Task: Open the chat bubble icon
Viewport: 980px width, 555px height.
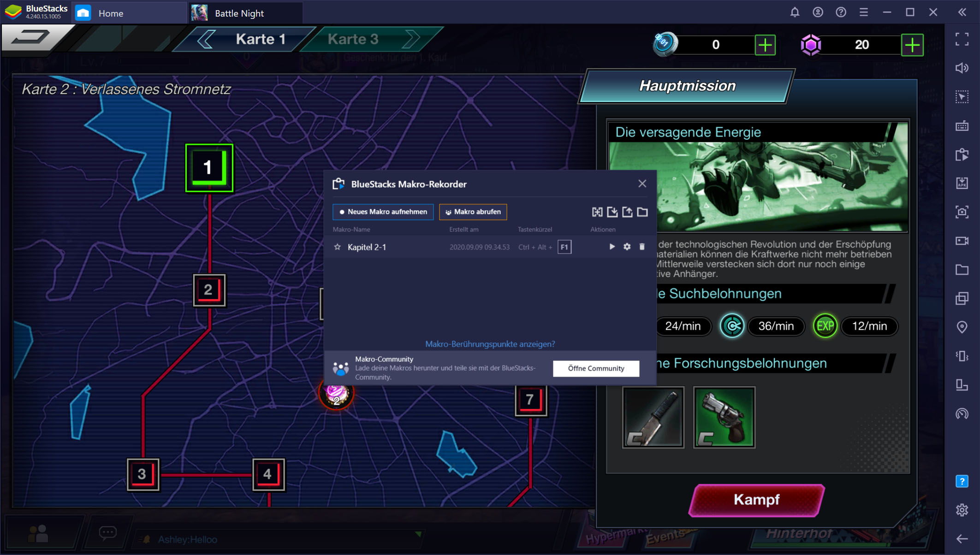Action: pyautogui.click(x=108, y=533)
